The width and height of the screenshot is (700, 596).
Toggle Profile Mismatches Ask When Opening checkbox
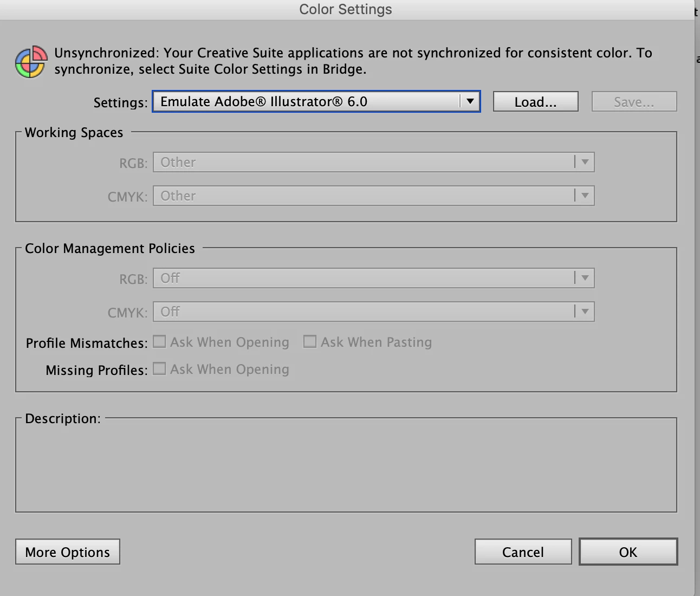coord(159,341)
